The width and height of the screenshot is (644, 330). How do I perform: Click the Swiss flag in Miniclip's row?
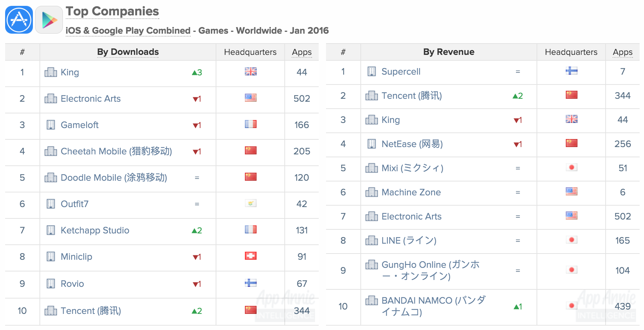[251, 256]
